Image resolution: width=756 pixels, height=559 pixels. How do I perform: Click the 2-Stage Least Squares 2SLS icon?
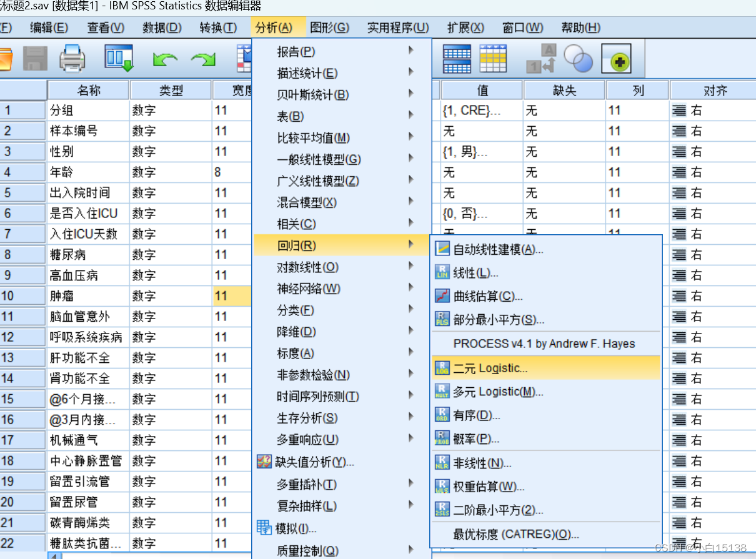[442, 510]
